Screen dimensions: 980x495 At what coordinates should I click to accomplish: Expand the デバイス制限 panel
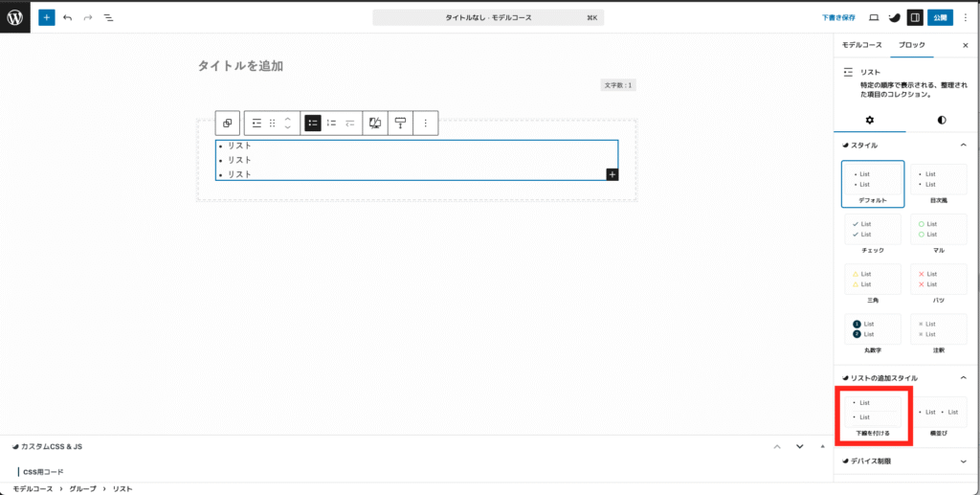963,461
